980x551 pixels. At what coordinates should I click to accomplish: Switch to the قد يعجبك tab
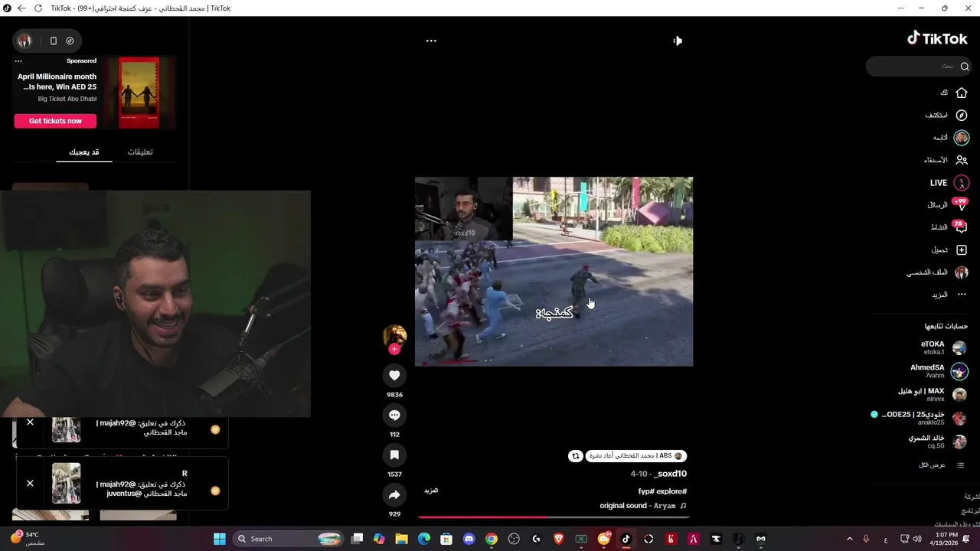[84, 152]
